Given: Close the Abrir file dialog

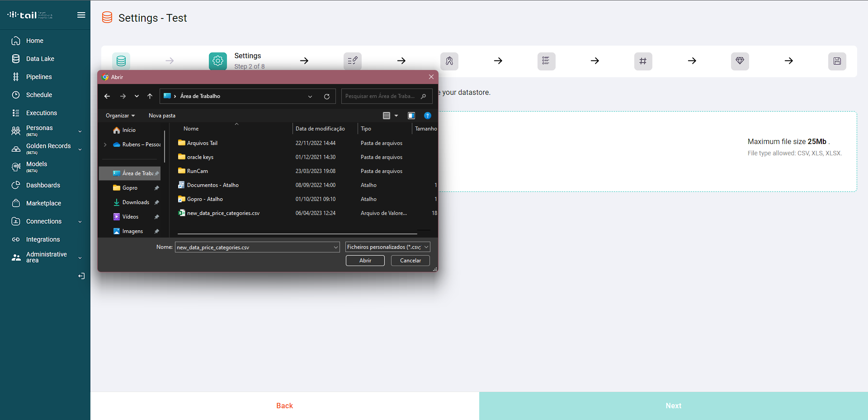Looking at the screenshot, I should pyautogui.click(x=431, y=77).
